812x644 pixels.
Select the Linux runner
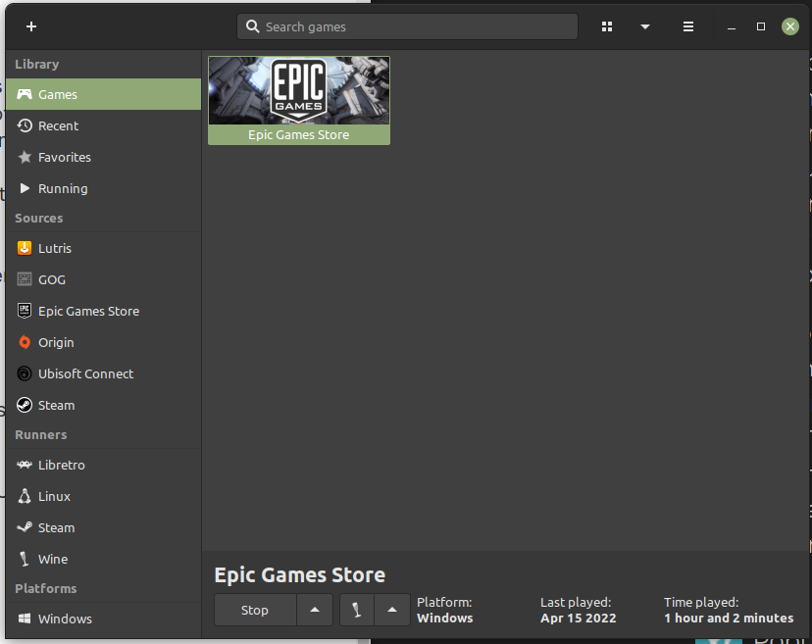pyautogui.click(x=104, y=496)
